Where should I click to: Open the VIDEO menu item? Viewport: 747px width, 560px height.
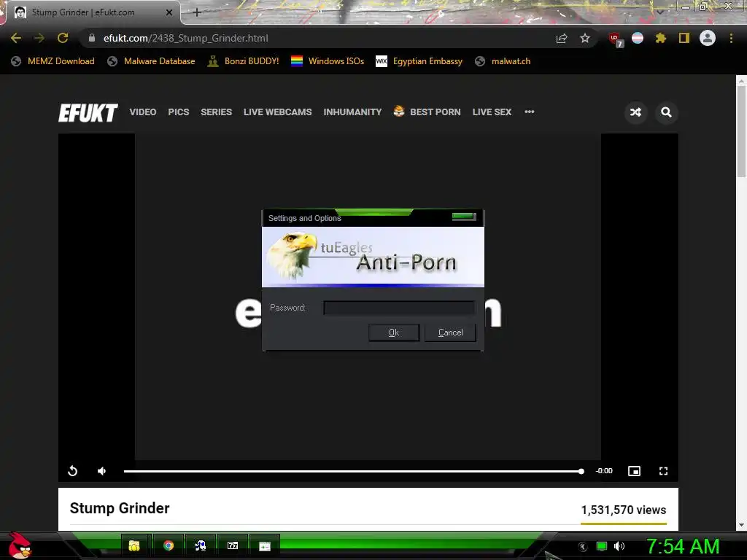(143, 112)
